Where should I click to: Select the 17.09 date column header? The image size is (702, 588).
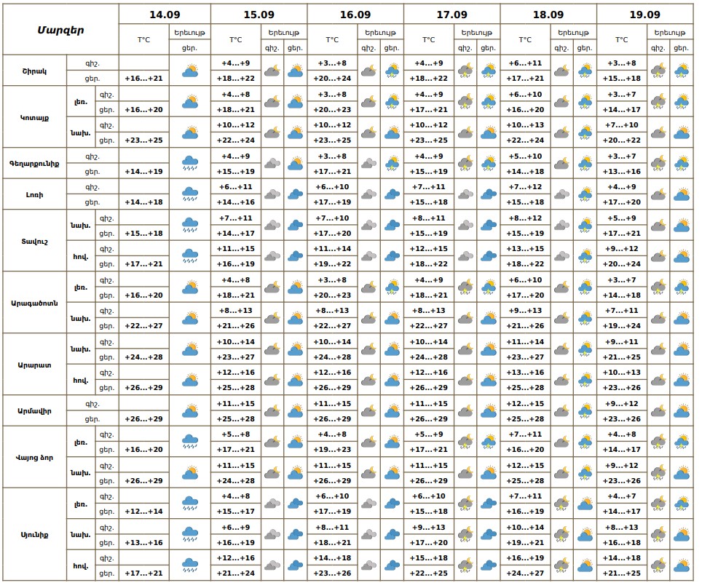tap(451, 15)
